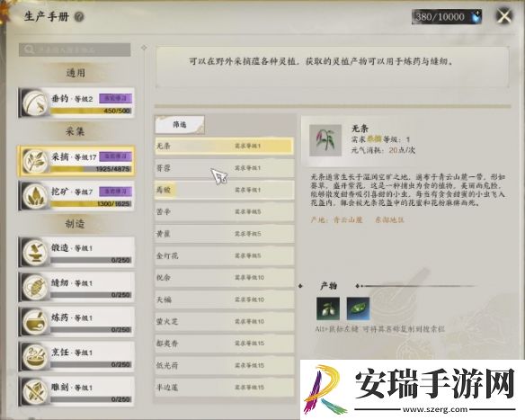Viewport: 525px width, 420px height.
Task: Open the 筛选 filter dropdown
Action: point(180,125)
